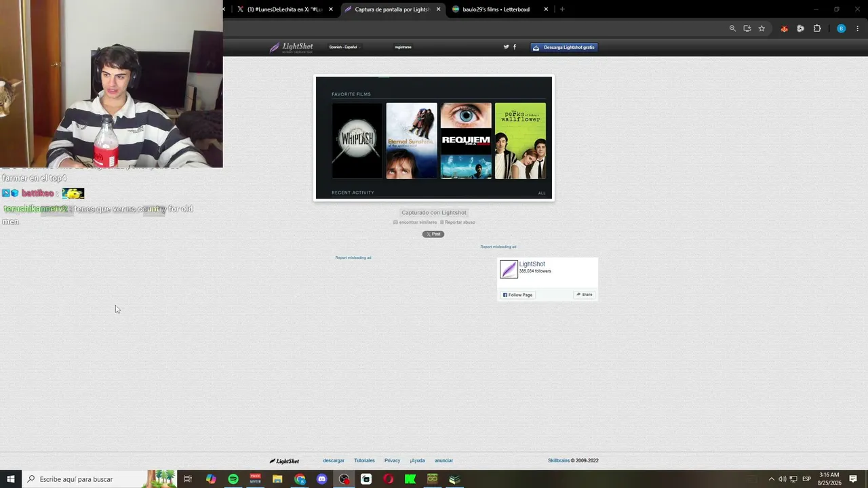Click the LightShot logo in the footer
Viewport: 868px width, 488px height.
pos(284,461)
